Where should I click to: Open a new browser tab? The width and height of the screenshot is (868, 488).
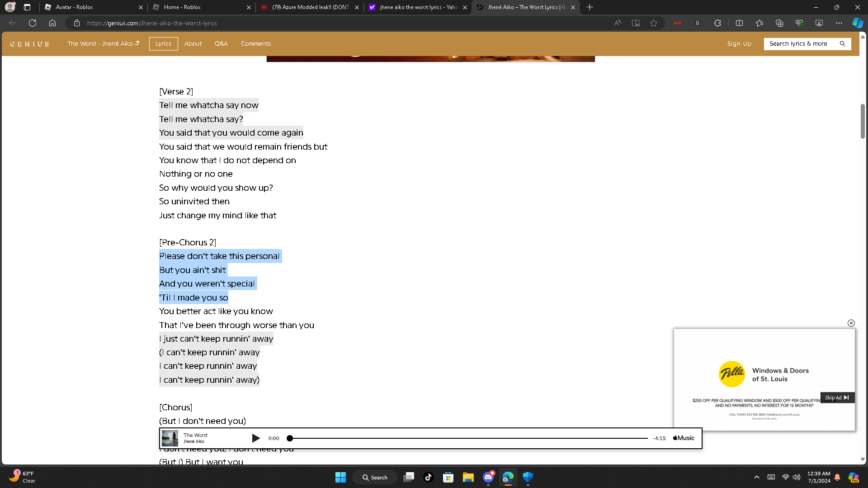[590, 7]
